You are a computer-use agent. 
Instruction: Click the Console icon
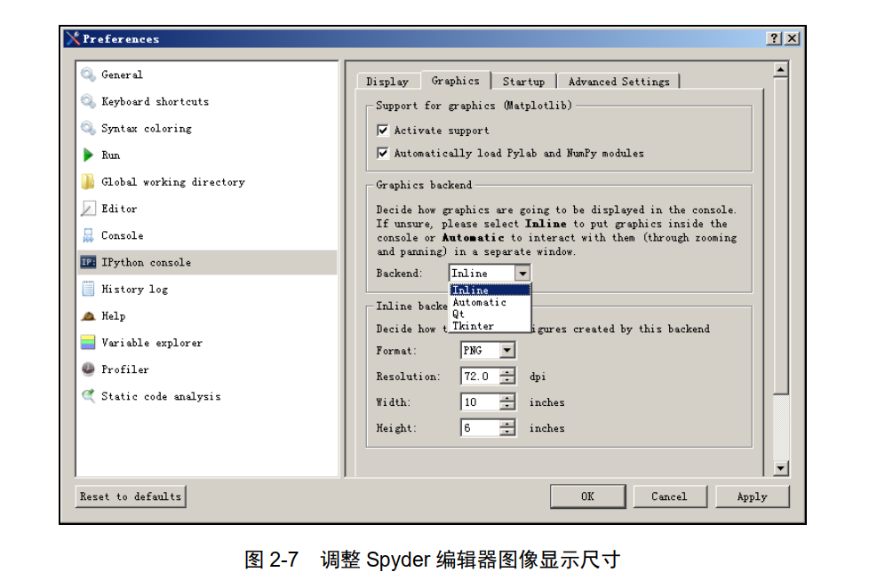tap(88, 235)
